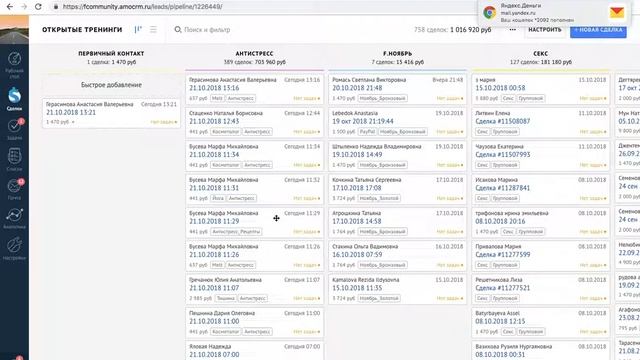Open Сделка #11287841
This screenshot has width=640, height=360.
[x=502, y=188]
